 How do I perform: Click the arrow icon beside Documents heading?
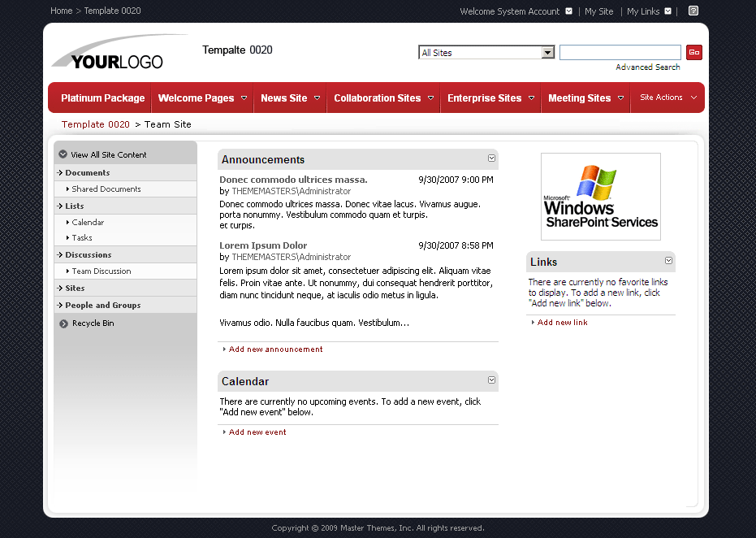[59, 174]
